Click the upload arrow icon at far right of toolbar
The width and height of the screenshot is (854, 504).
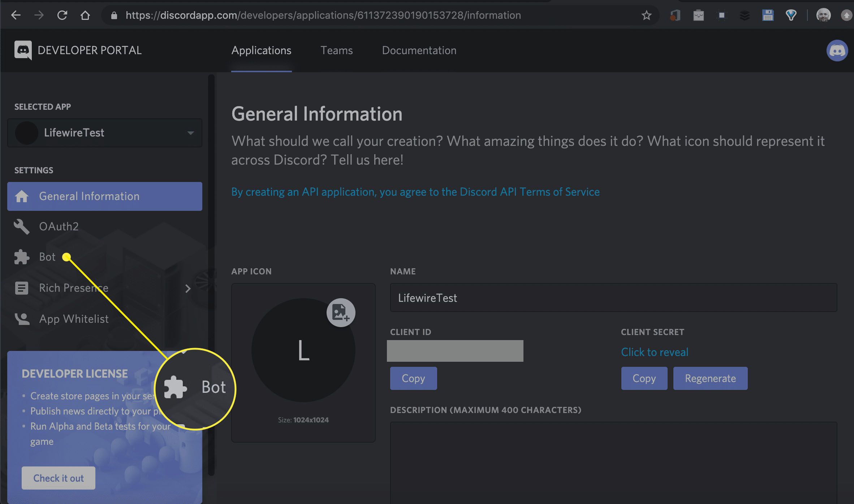point(846,15)
